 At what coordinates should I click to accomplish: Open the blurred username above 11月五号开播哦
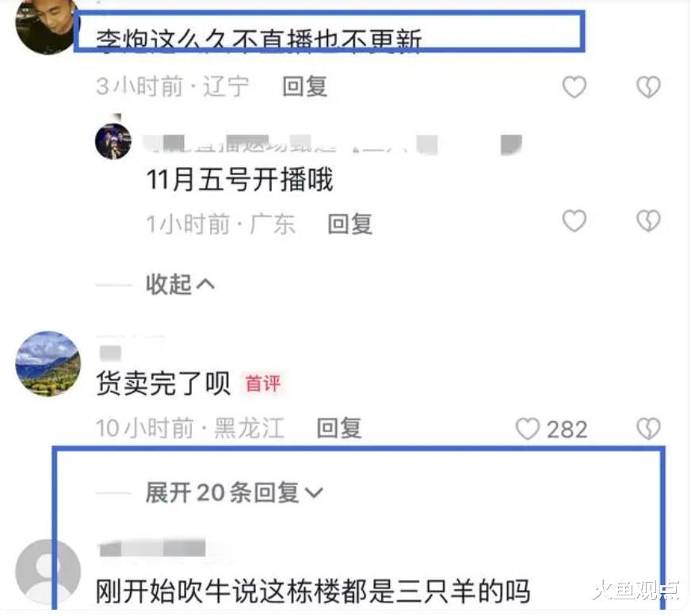335,144
